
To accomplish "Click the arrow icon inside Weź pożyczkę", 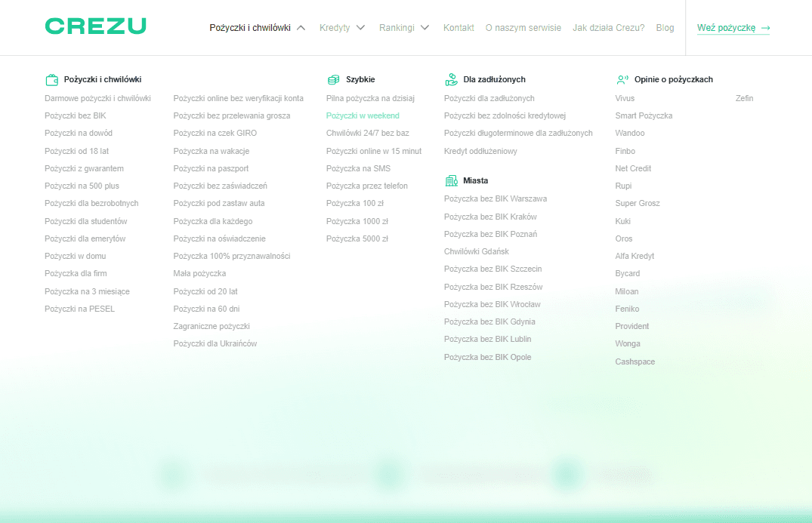I will tap(764, 27).
